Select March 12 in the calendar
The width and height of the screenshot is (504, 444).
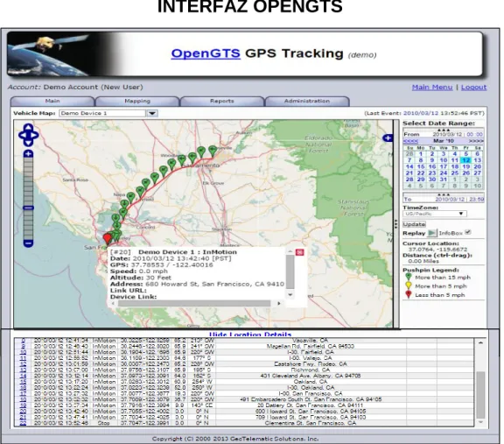tap(465, 160)
